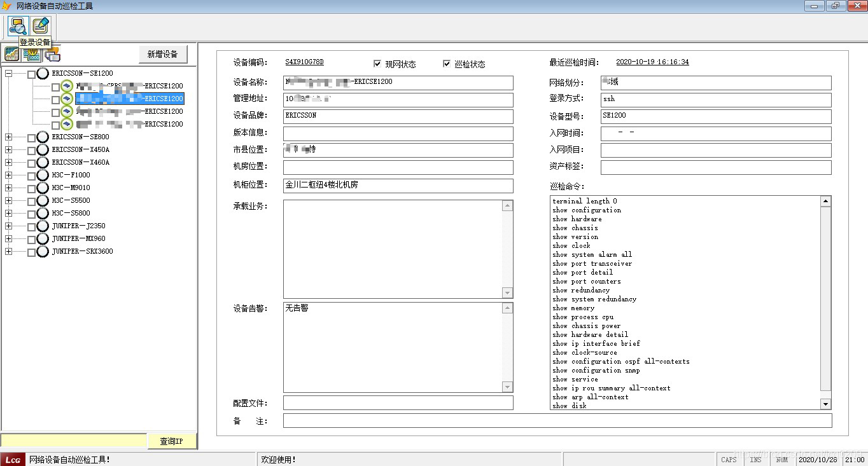Click into the 备注 field
868x466 pixels.
pyautogui.click(x=557, y=421)
